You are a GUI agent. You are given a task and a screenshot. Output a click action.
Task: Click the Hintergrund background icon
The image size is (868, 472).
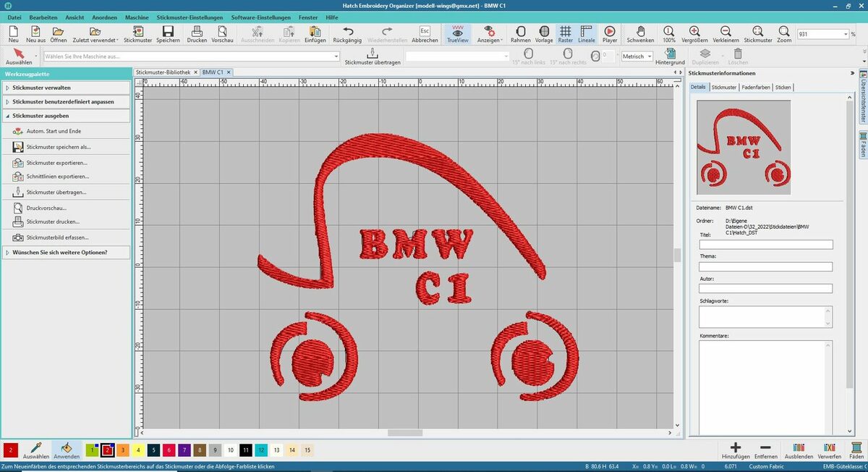click(670, 56)
